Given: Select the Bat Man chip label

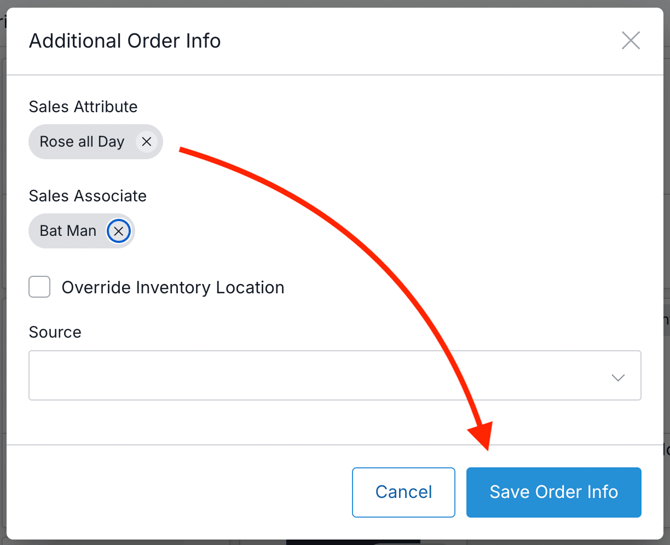Looking at the screenshot, I should [68, 231].
